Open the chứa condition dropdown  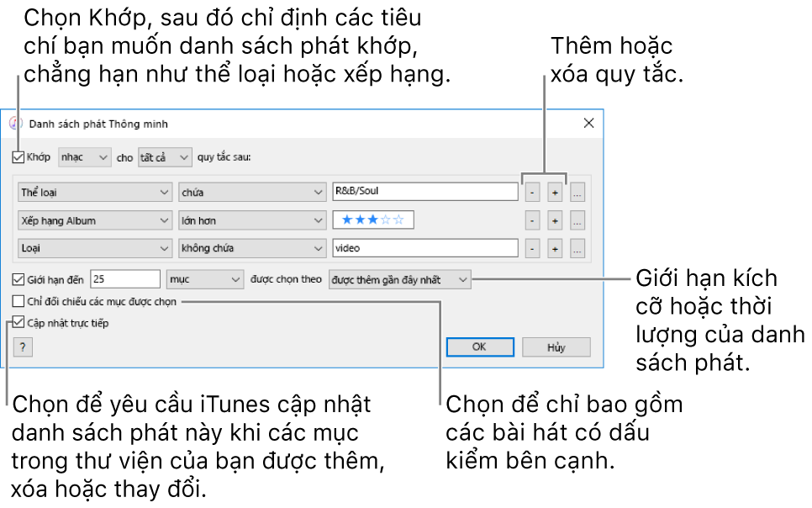coord(252,193)
